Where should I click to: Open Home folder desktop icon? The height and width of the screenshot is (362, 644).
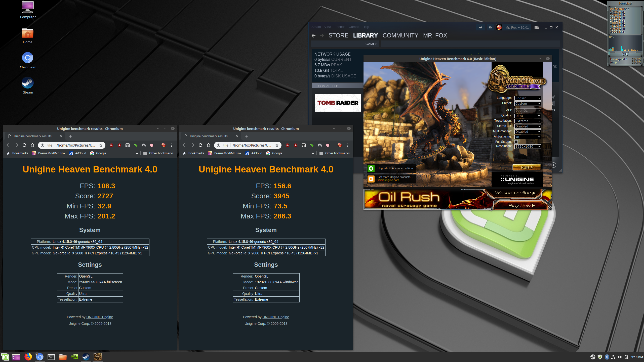(28, 36)
